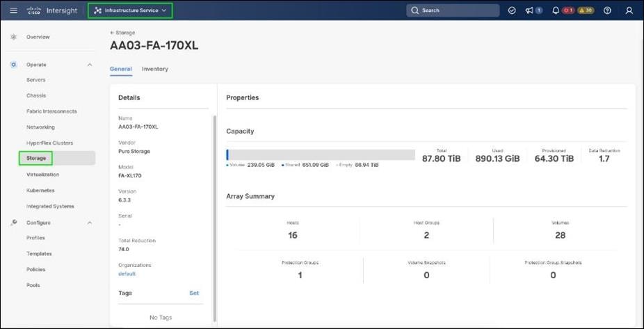Switch to the Inventory tab

(x=155, y=69)
